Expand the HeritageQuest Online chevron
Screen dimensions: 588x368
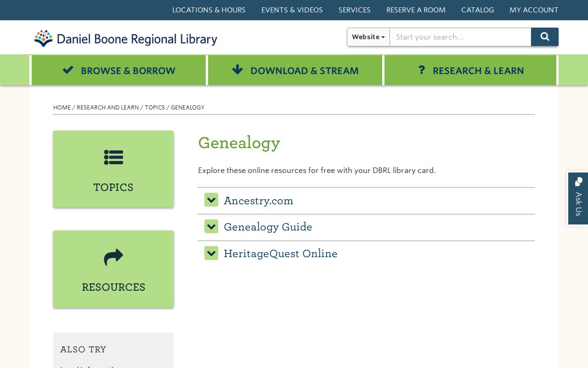(211, 253)
